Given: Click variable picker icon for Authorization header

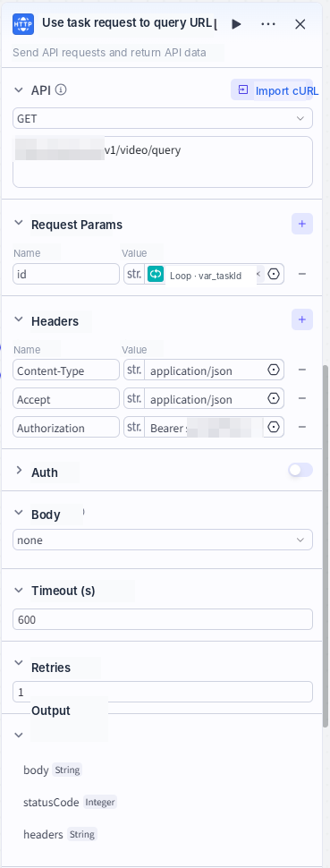Looking at the screenshot, I should pyautogui.click(x=274, y=428).
